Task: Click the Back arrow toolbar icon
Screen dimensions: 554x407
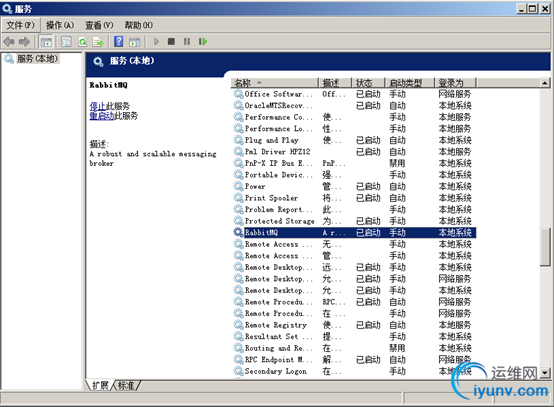Action: [9, 42]
